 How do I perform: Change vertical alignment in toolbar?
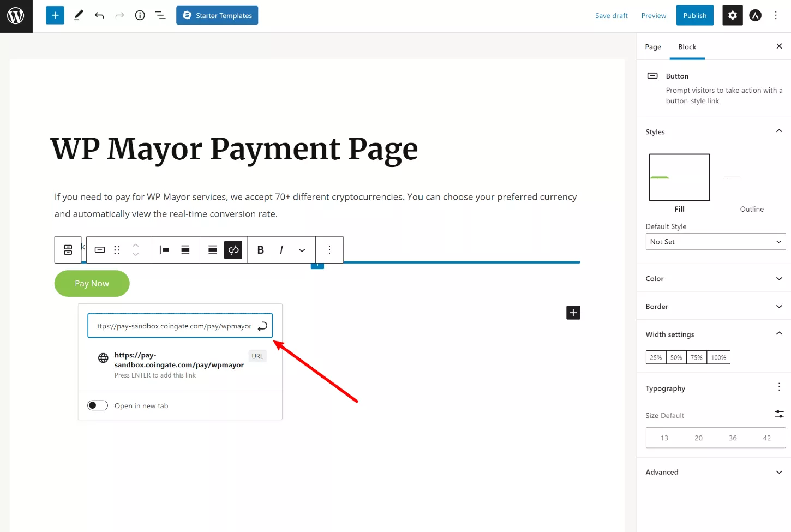click(185, 250)
